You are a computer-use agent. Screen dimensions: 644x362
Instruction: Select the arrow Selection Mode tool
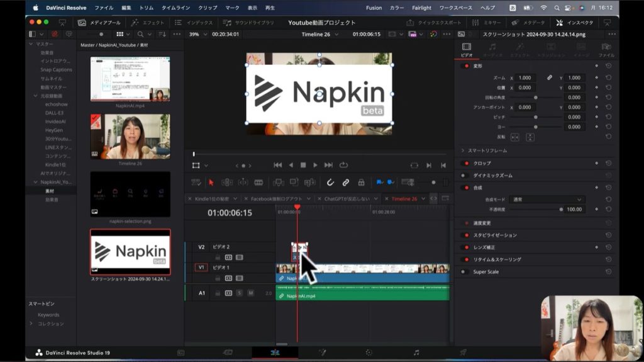coord(211,183)
